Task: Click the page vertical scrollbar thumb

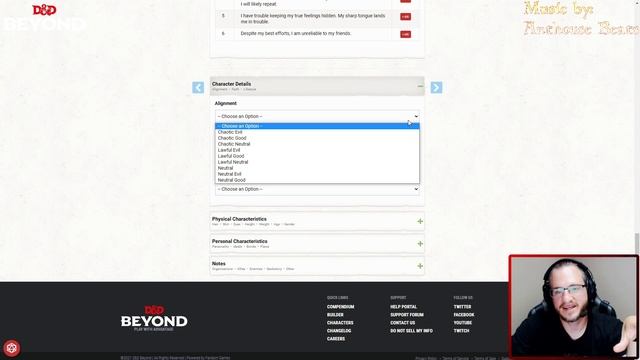Action: [637, 243]
